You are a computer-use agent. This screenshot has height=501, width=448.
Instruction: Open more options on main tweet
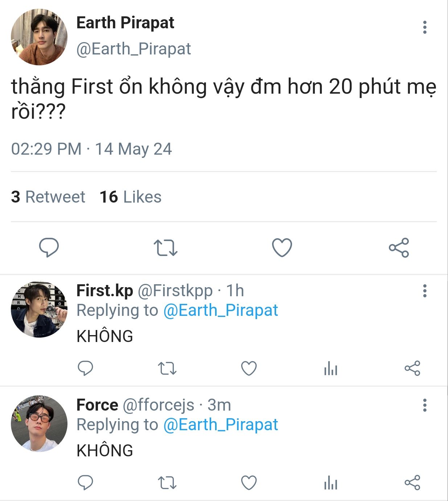424,27
